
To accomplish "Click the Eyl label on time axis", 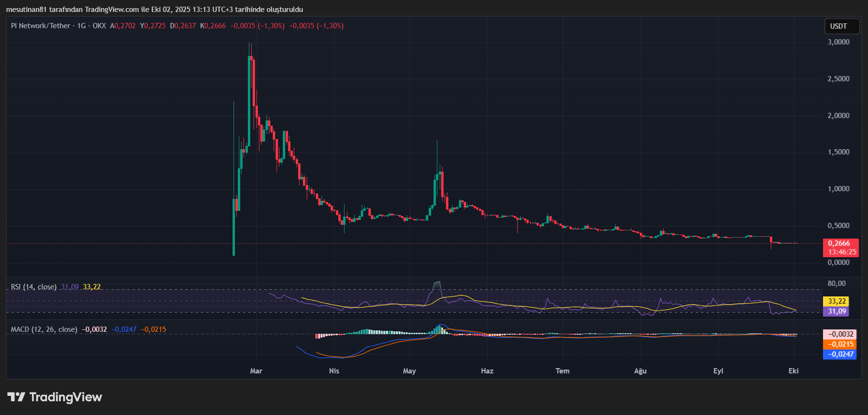I will (718, 371).
